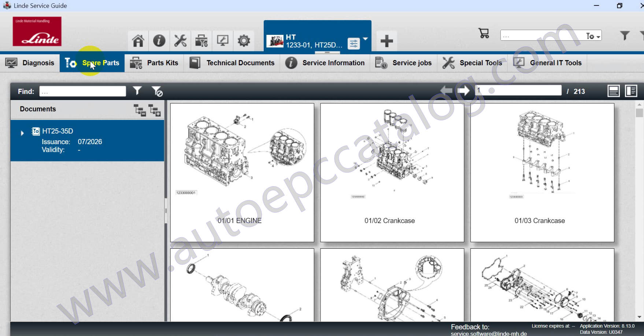The image size is (644, 336).
Task: Open General IT Tools tab
Action: 547,63
